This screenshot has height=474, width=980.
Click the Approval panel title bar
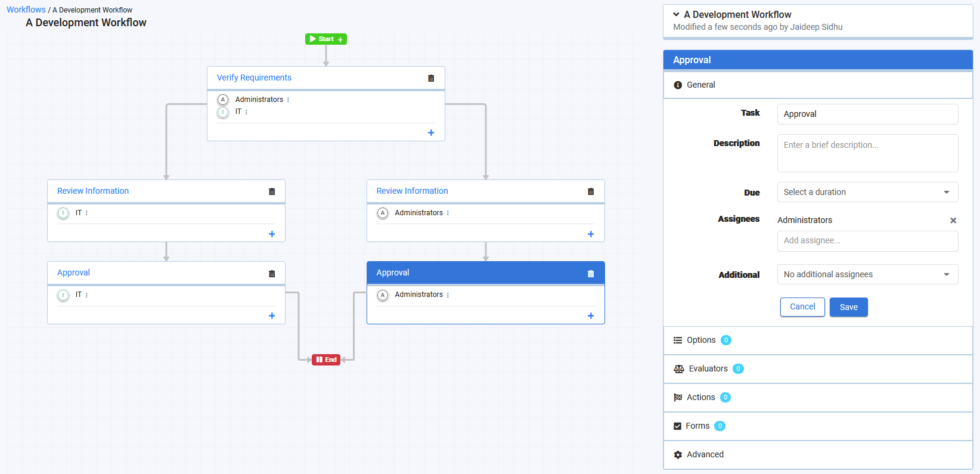[818, 60]
